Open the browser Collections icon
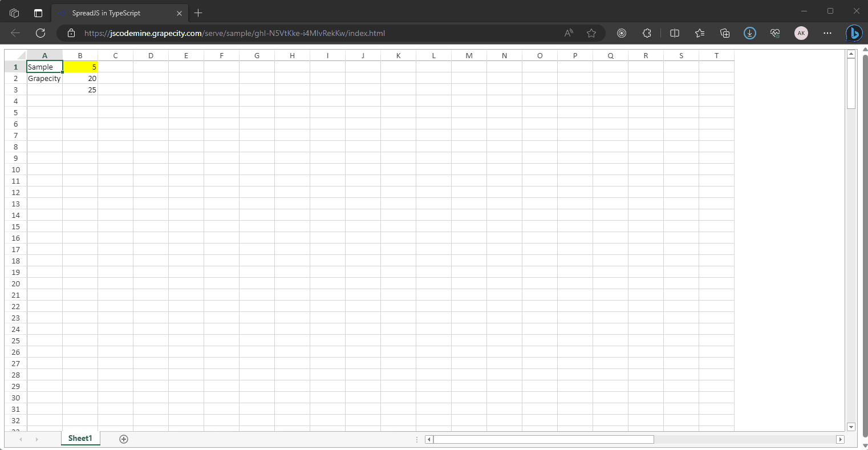868x450 pixels. pyautogui.click(x=725, y=33)
